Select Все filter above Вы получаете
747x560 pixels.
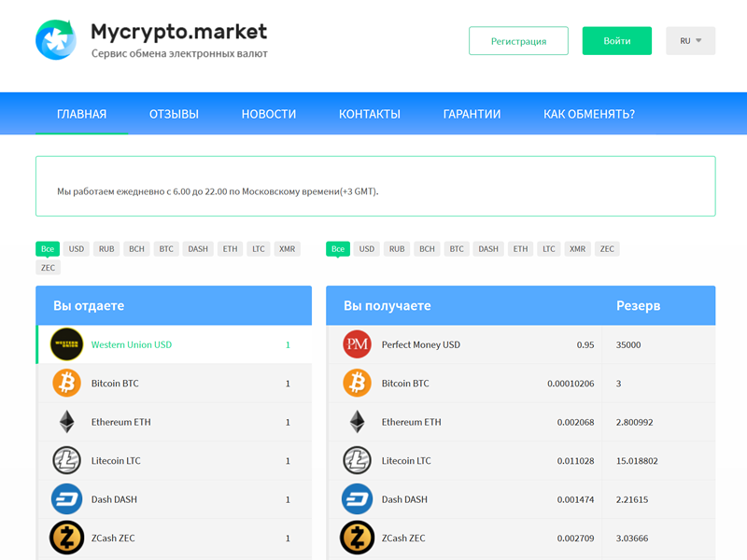[x=338, y=248]
